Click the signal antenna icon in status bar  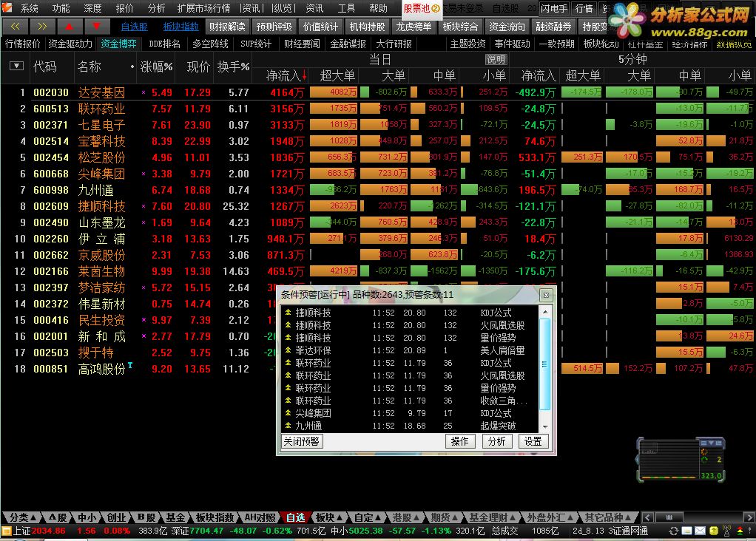click(726, 531)
